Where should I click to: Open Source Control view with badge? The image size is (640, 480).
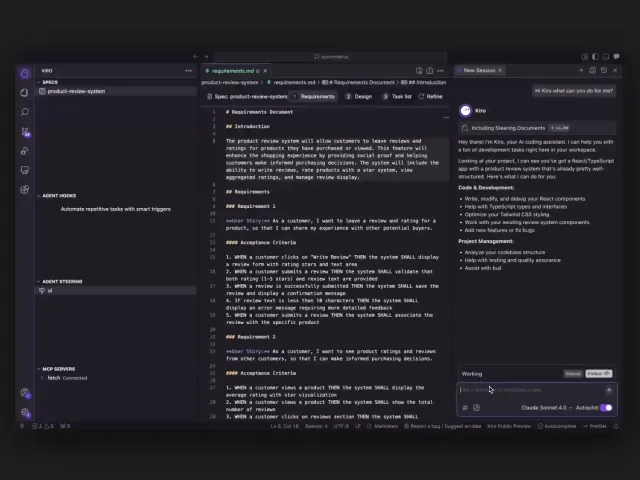click(25, 132)
